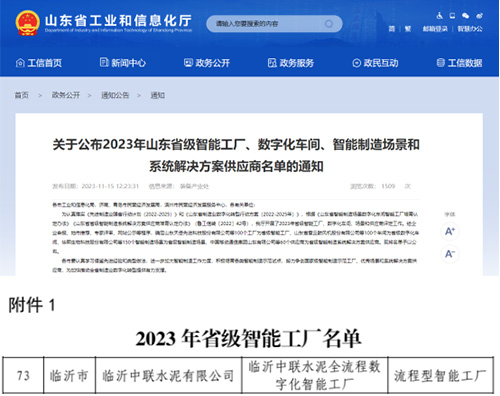The image size is (500, 396).
Task: Click the 工信数据 database icon
Action: [441, 63]
